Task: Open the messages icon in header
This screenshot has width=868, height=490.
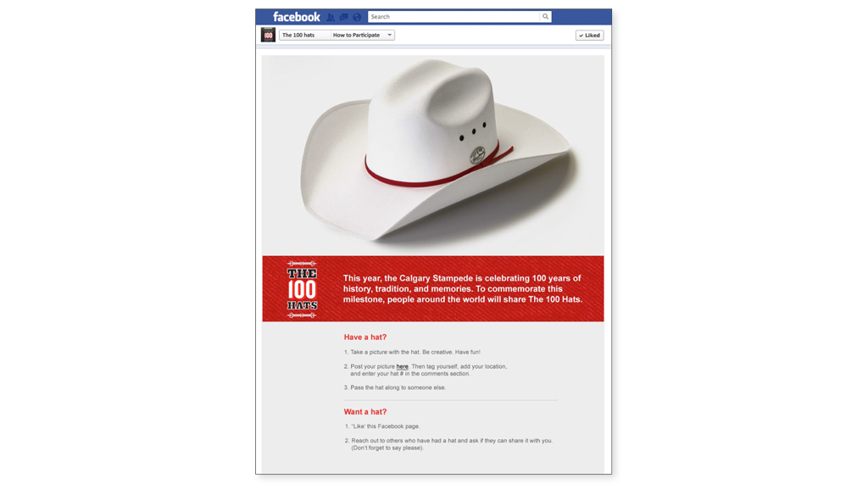Action: tap(344, 17)
